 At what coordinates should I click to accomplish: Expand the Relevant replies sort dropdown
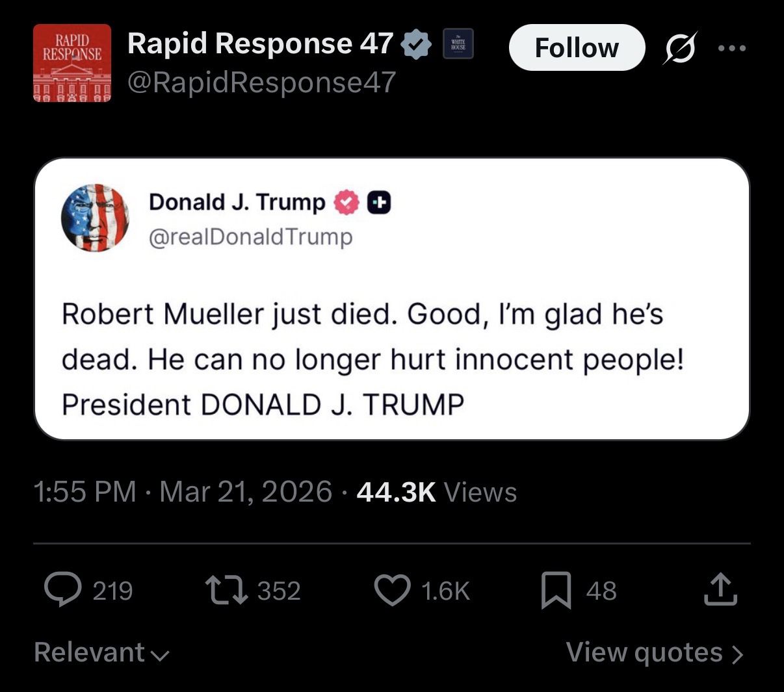101,652
